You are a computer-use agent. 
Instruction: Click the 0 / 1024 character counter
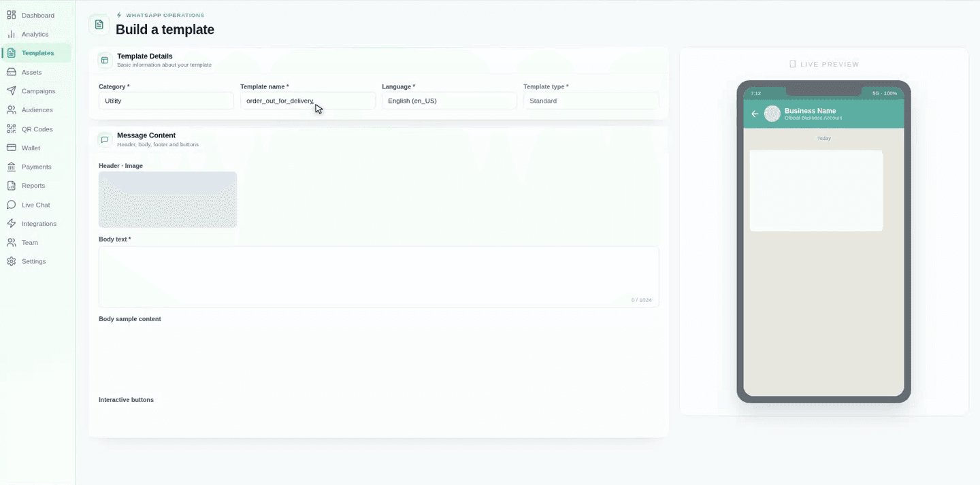[641, 300]
